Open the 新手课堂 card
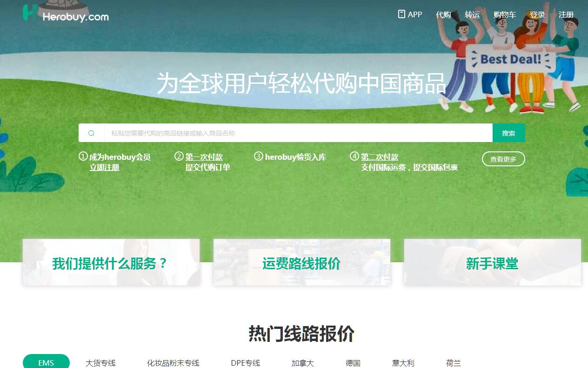This screenshot has width=588, height=368. tap(492, 263)
